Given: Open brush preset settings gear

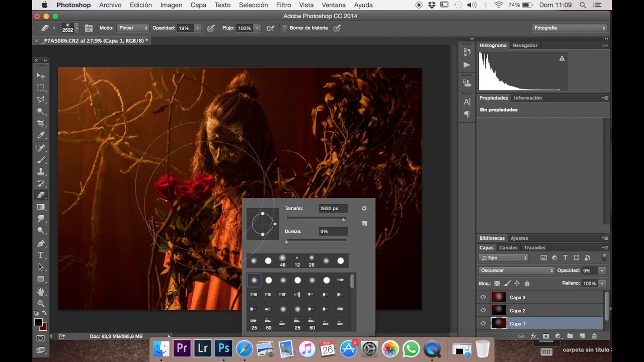Looking at the screenshot, I should (x=364, y=208).
